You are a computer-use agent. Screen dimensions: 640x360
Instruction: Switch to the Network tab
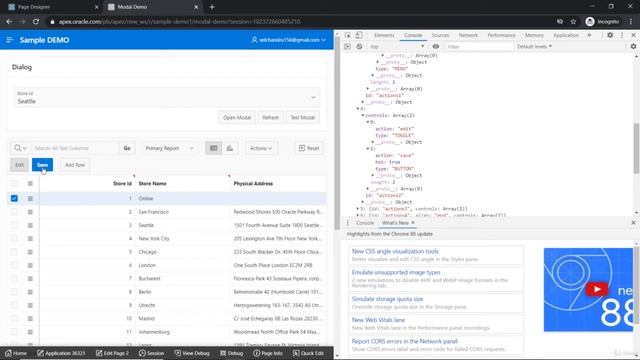pos(468,36)
